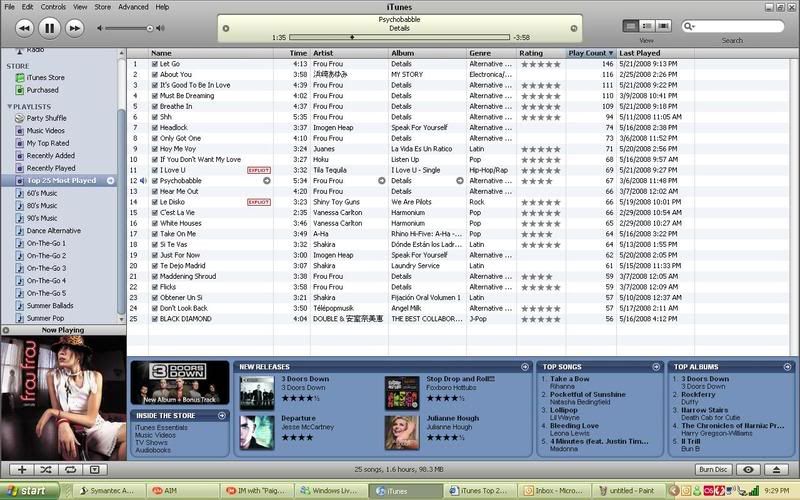Click the Windows start button
The height and width of the screenshot is (500, 800).
(x=29, y=491)
